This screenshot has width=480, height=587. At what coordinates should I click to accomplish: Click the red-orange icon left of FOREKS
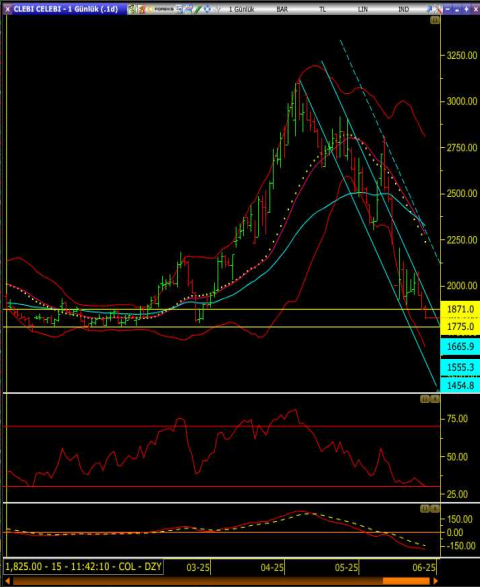142,9
